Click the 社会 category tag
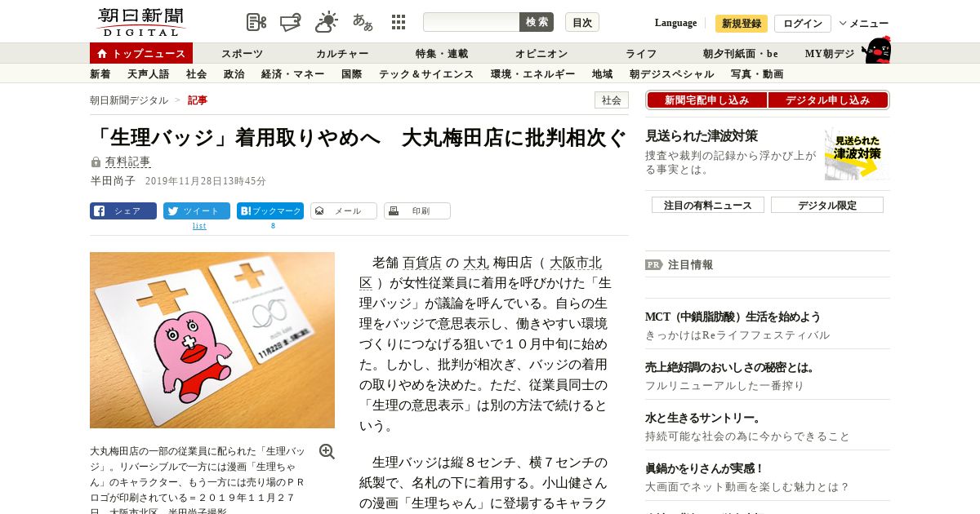 [x=612, y=100]
